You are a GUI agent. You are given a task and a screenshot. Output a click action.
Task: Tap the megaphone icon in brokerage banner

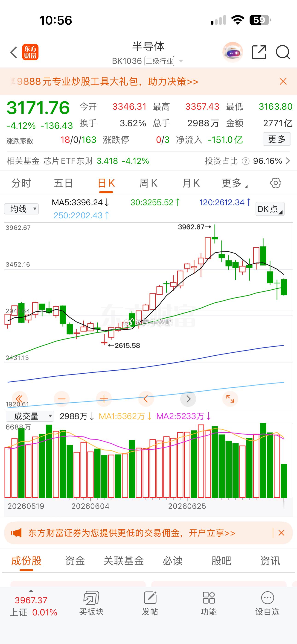(x=16, y=533)
